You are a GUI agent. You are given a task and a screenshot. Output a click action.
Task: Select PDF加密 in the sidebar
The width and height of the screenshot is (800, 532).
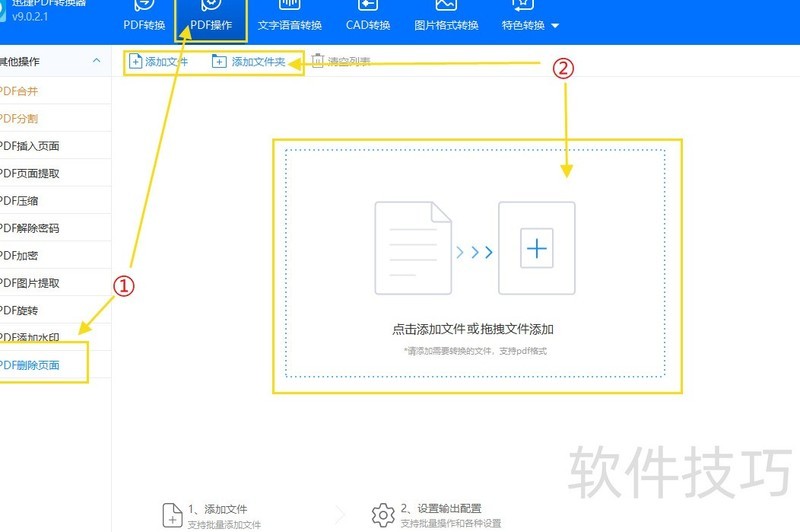(x=55, y=256)
